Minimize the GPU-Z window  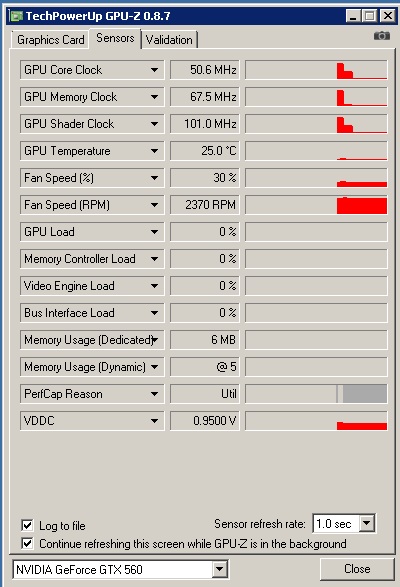click(x=353, y=16)
